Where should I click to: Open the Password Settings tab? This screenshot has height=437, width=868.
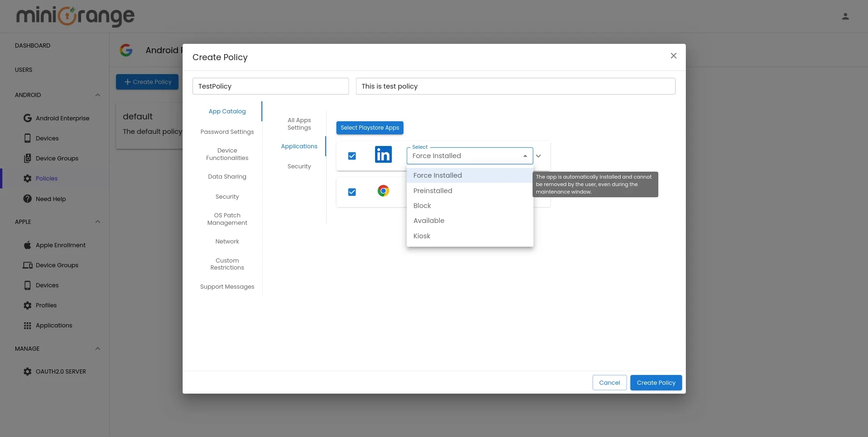(227, 132)
